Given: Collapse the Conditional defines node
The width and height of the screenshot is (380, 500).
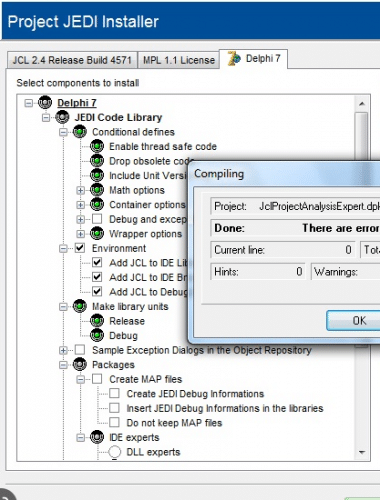Looking at the screenshot, I should click(x=63, y=132).
